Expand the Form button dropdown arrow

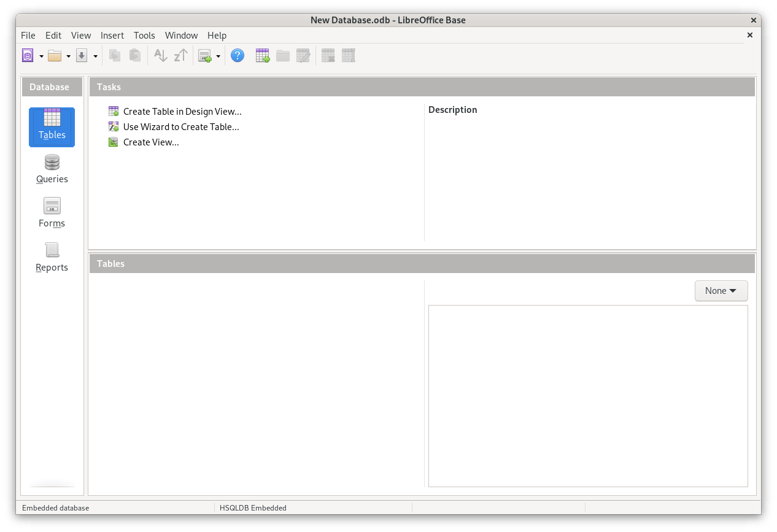(218, 56)
